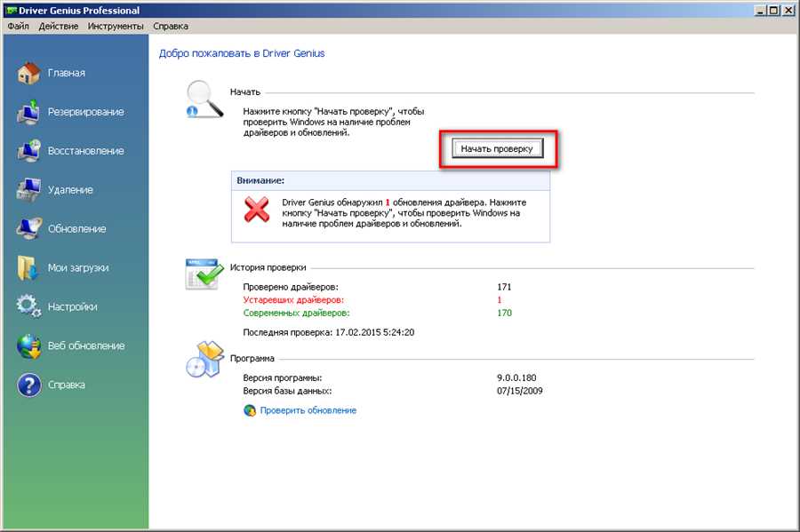Select Восстановление sidebar label
The height and width of the screenshot is (532, 800).
tap(85, 151)
